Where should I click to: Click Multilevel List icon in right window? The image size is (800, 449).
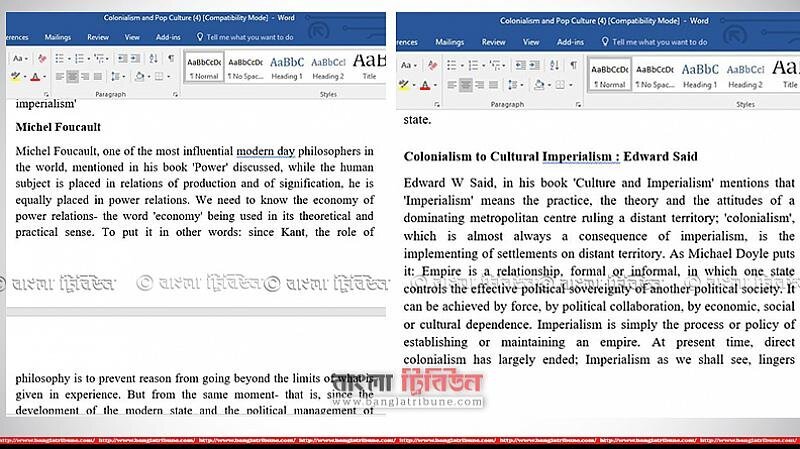click(x=495, y=65)
